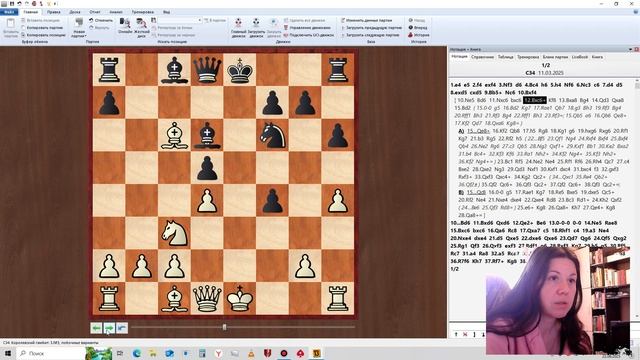640x360 pixels.
Task: Click the green back arrow below board
Action: pos(96,328)
